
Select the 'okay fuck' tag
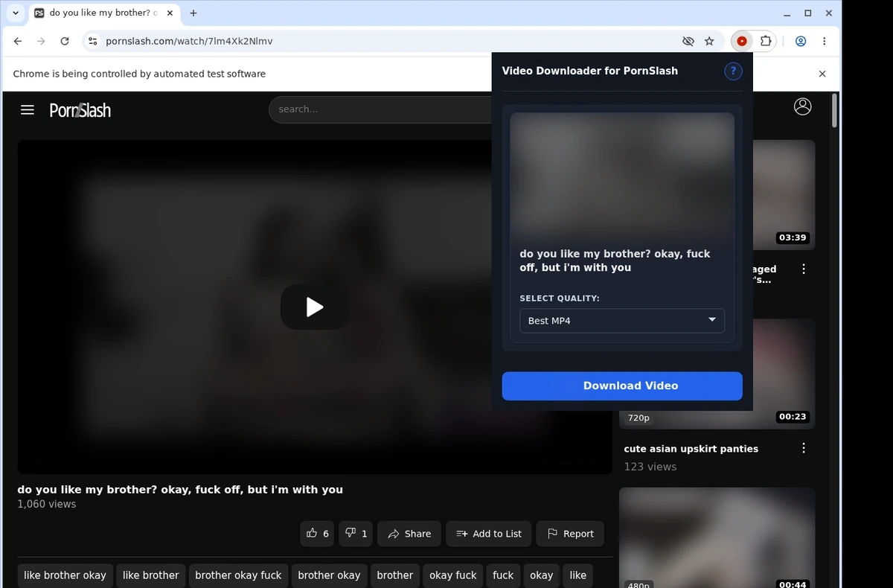click(452, 575)
